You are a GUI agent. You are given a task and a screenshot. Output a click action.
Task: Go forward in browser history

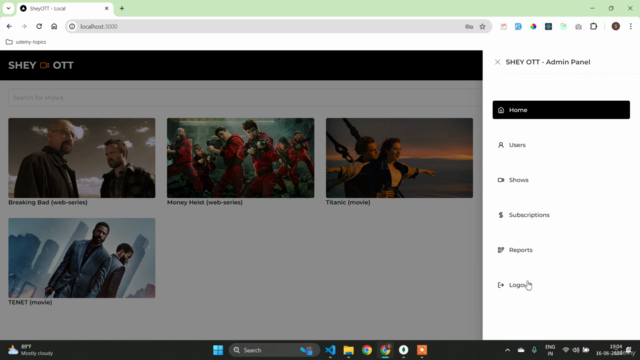coord(24,27)
